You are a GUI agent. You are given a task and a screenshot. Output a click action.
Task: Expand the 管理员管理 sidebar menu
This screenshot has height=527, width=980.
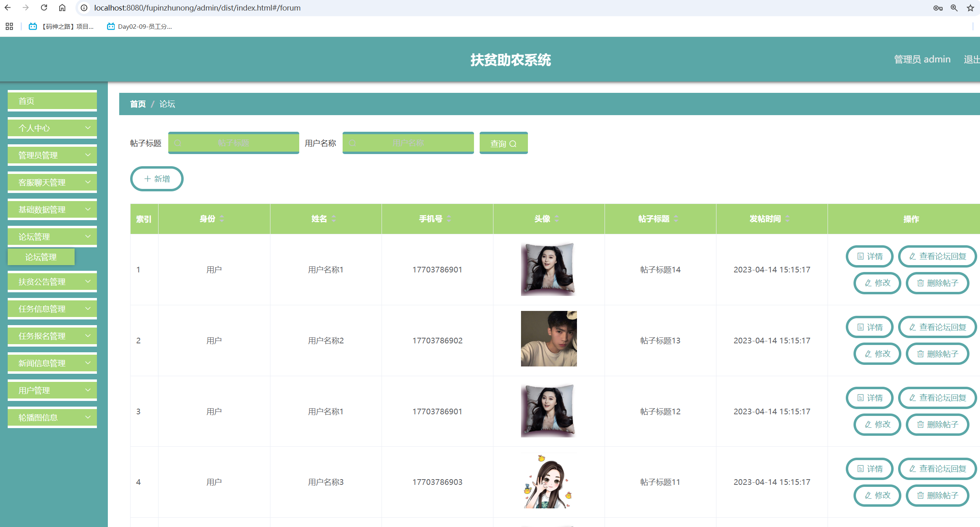[52, 155]
